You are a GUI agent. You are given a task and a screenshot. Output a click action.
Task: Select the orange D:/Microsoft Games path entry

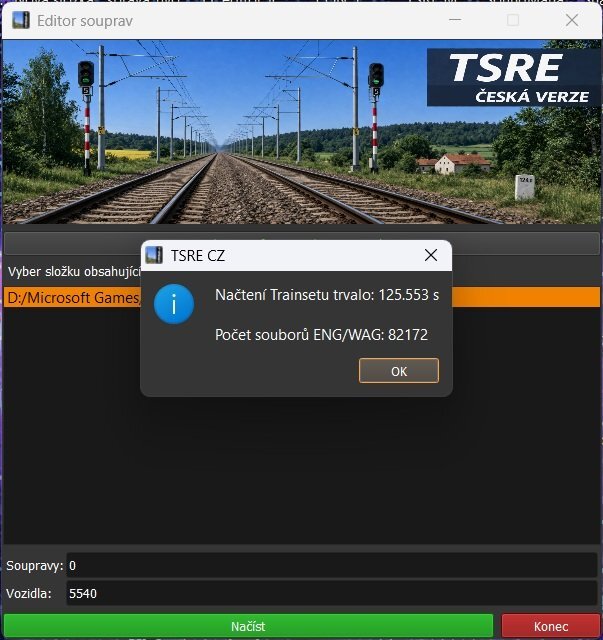[70, 298]
